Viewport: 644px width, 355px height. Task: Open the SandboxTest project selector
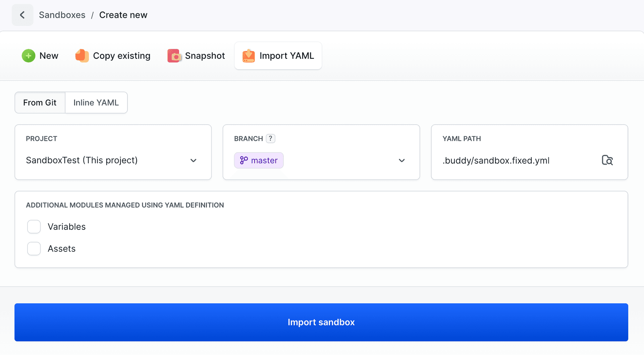82,161
